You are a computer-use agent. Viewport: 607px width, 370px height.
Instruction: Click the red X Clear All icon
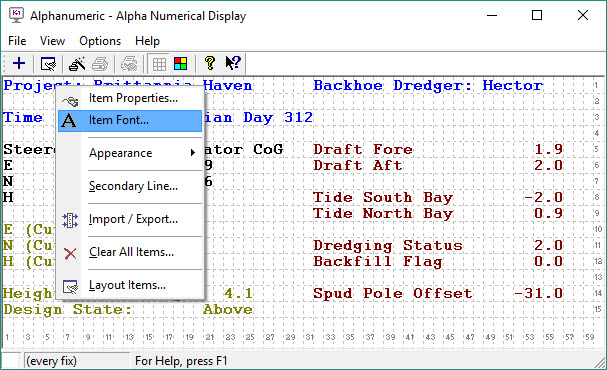[70, 253]
